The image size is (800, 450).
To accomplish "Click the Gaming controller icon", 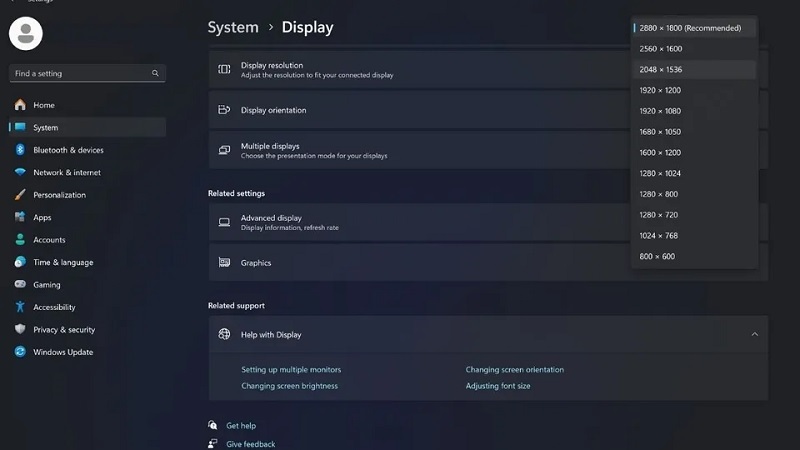I will 20,284.
